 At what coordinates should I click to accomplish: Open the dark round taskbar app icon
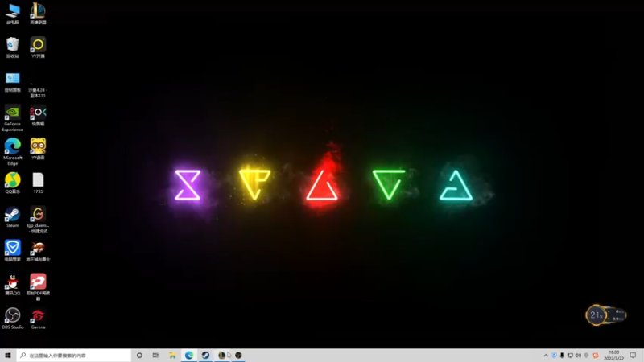coord(238,355)
